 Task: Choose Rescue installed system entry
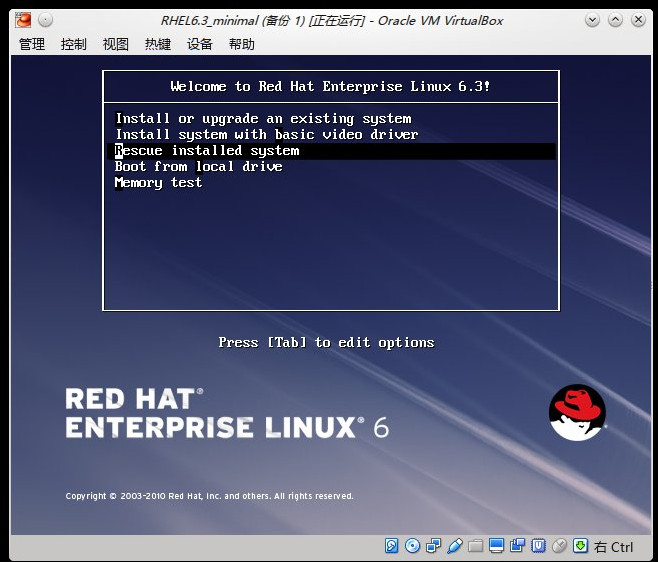pos(331,151)
